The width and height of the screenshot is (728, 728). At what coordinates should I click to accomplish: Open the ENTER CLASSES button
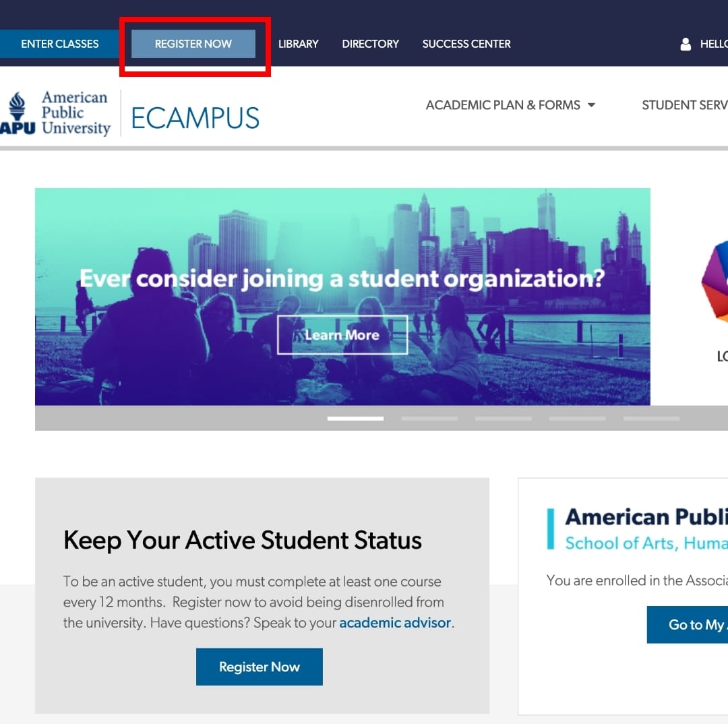coord(59,44)
